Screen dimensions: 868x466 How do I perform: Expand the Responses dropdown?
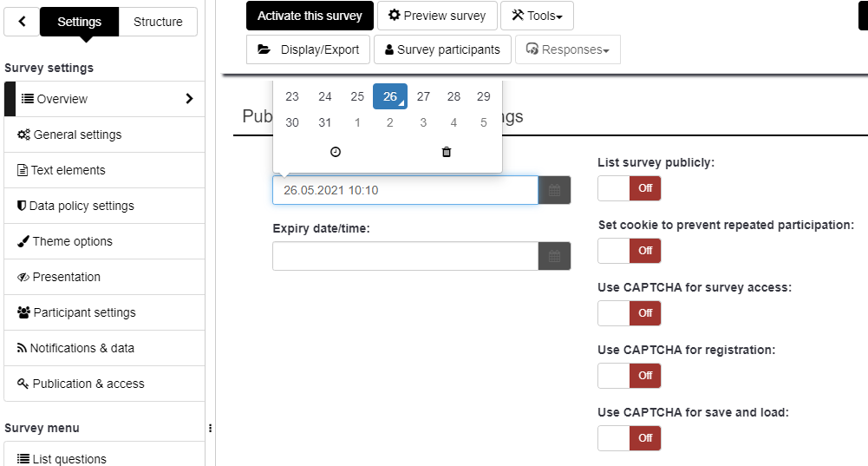tap(567, 49)
